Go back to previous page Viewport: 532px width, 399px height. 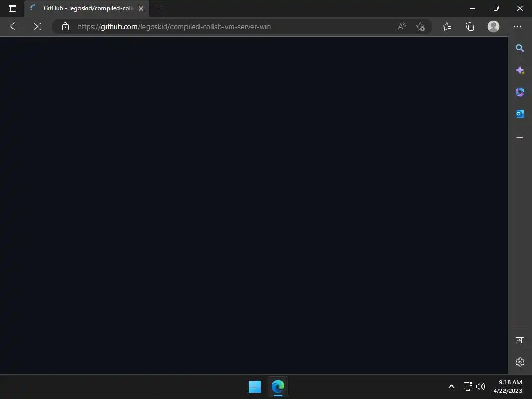pos(14,26)
